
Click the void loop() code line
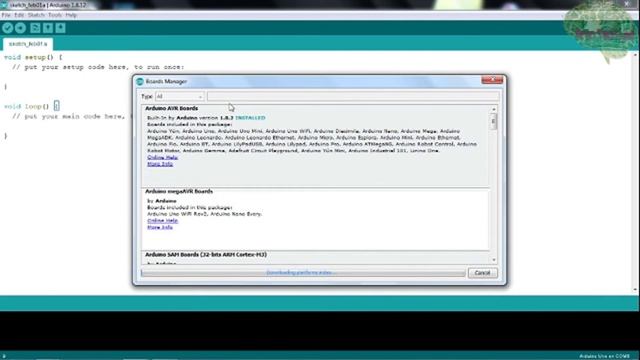tap(31, 107)
